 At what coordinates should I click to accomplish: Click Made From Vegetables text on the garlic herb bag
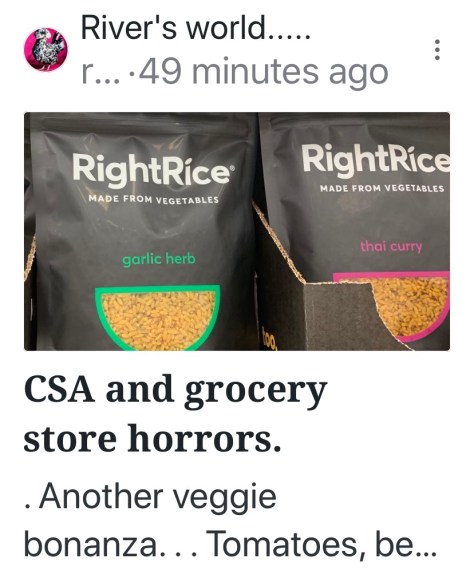pos(153,199)
